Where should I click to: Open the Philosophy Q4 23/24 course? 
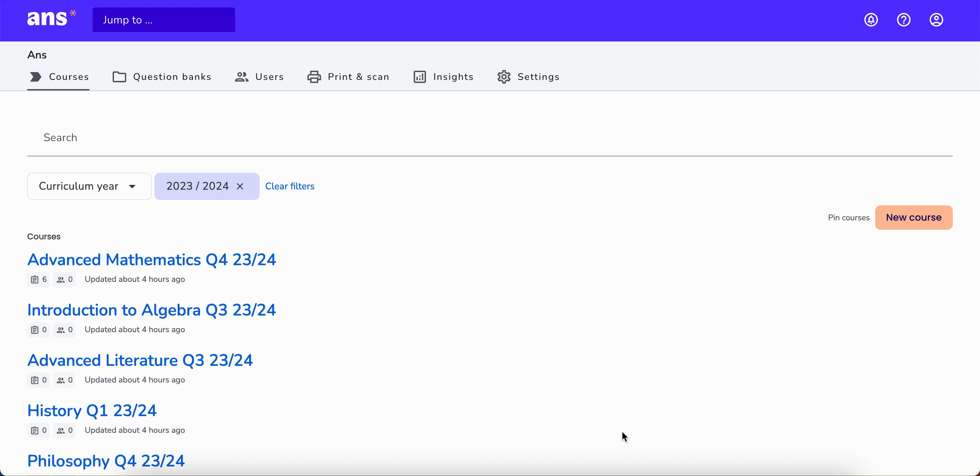point(106,461)
